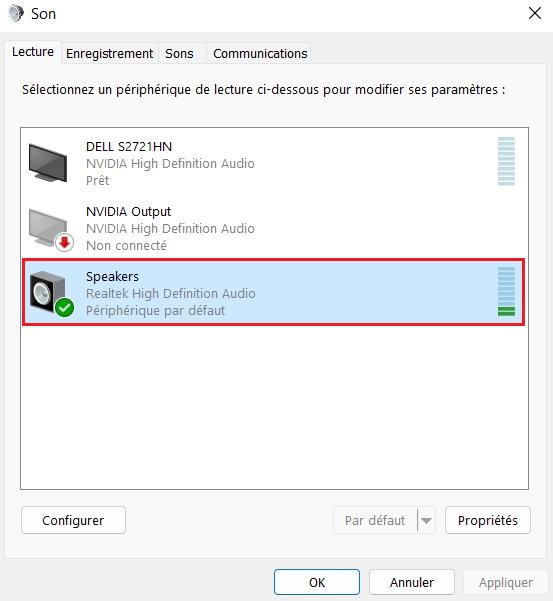Click the Speakers device icon
Screen dimensions: 553x601
[48, 292]
